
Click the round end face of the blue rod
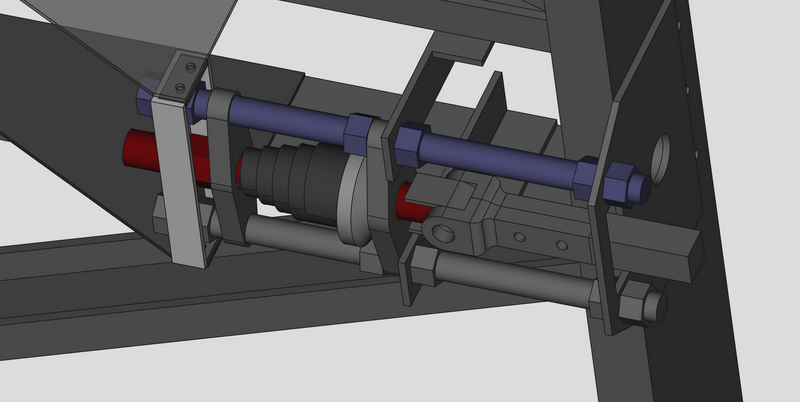pos(644,189)
